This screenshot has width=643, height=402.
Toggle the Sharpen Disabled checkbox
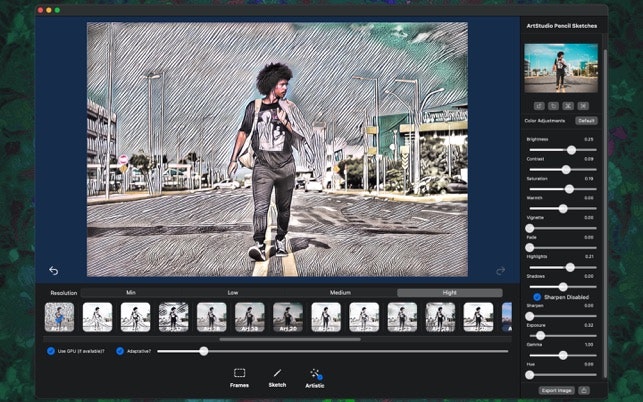[537, 297]
